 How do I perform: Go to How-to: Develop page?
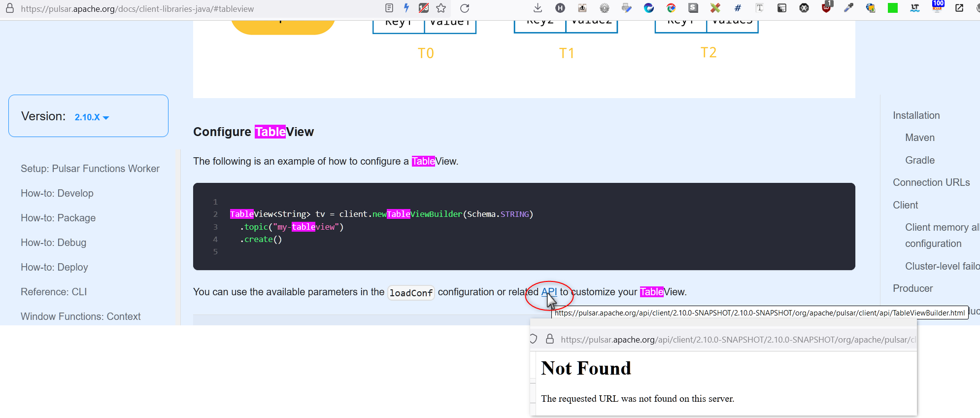[57, 193]
